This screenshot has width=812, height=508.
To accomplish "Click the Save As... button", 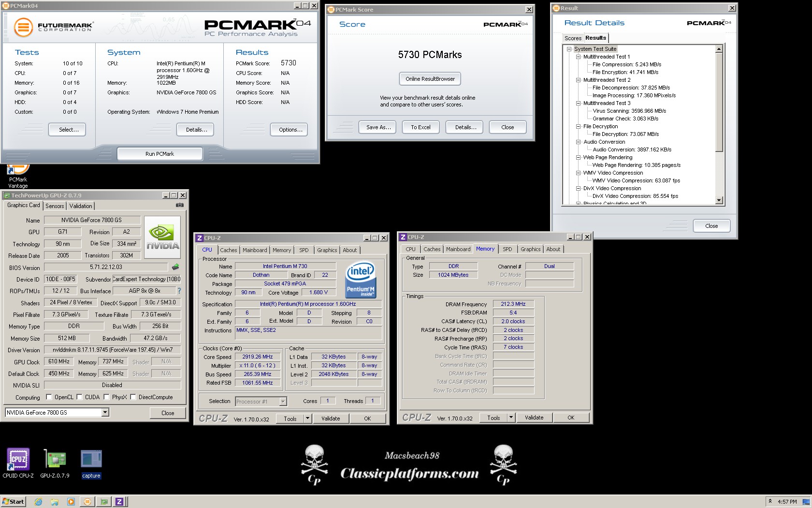I will tap(378, 127).
